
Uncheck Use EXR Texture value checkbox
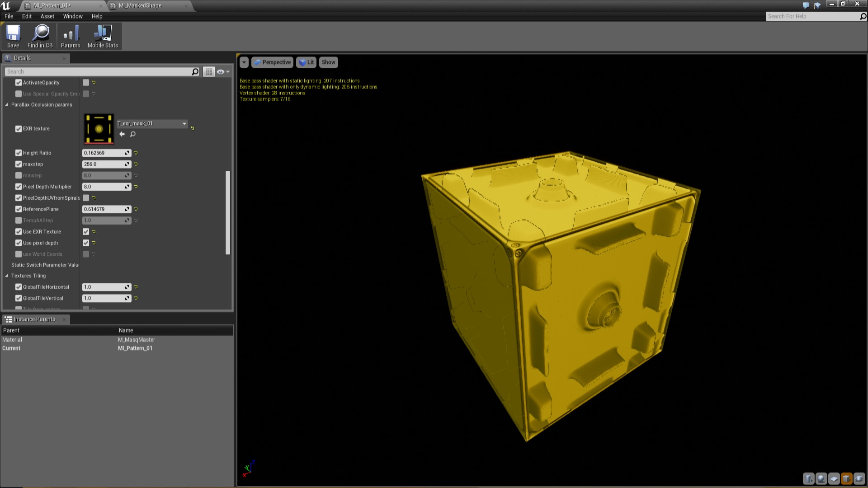(x=86, y=232)
